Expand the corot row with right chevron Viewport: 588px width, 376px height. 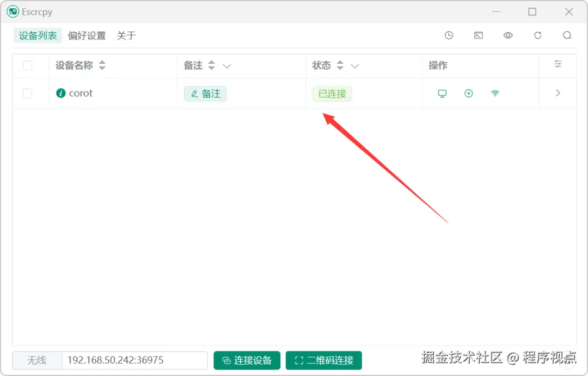557,93
